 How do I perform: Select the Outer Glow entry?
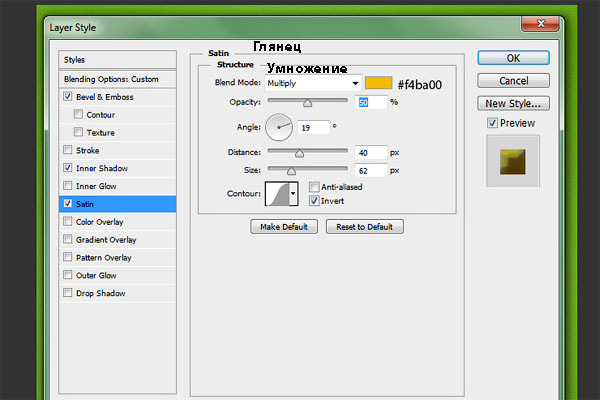[96, 275]
